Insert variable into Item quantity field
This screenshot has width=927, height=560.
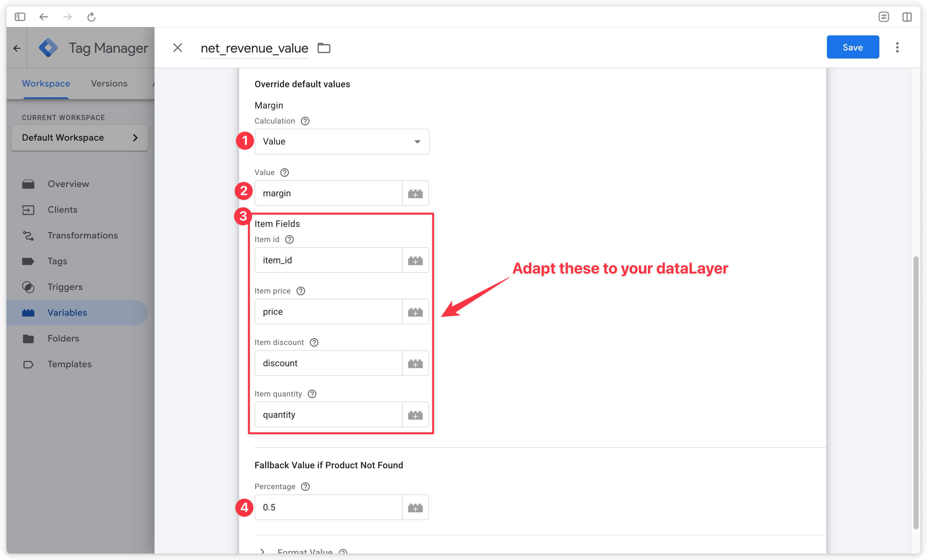pyautogui.click(x=415, y=415)
